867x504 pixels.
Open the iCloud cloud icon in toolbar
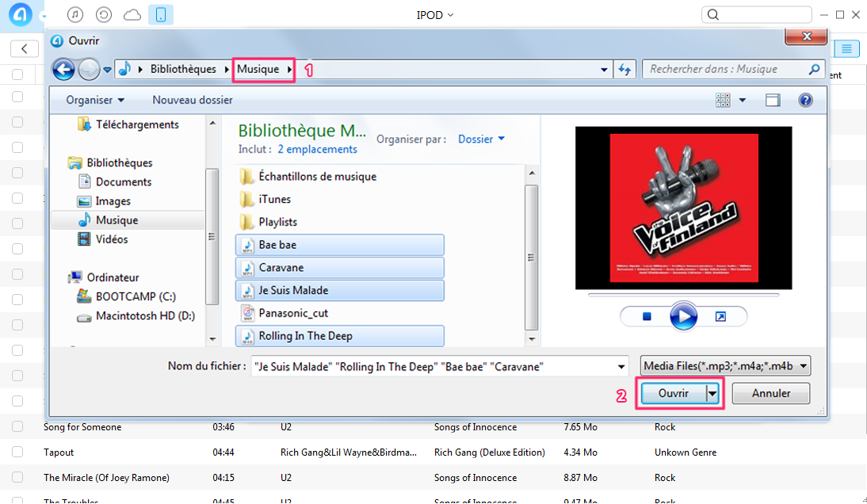pos(132,15)
